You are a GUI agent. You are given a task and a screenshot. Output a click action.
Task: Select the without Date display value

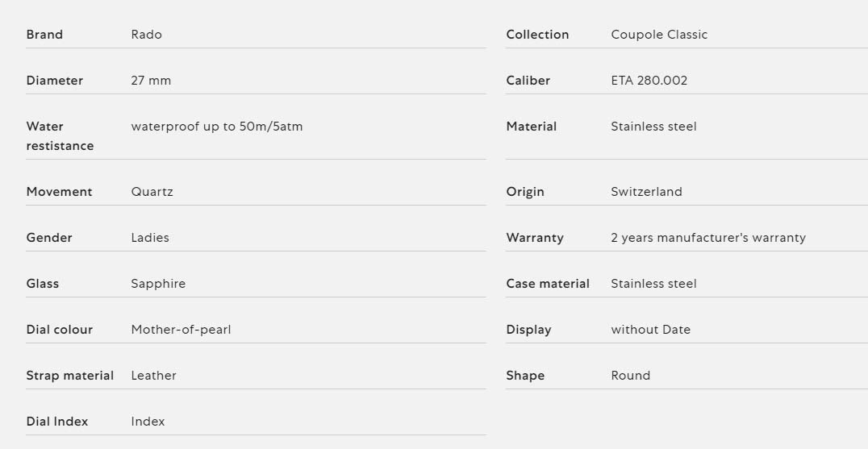pos(650,330)
